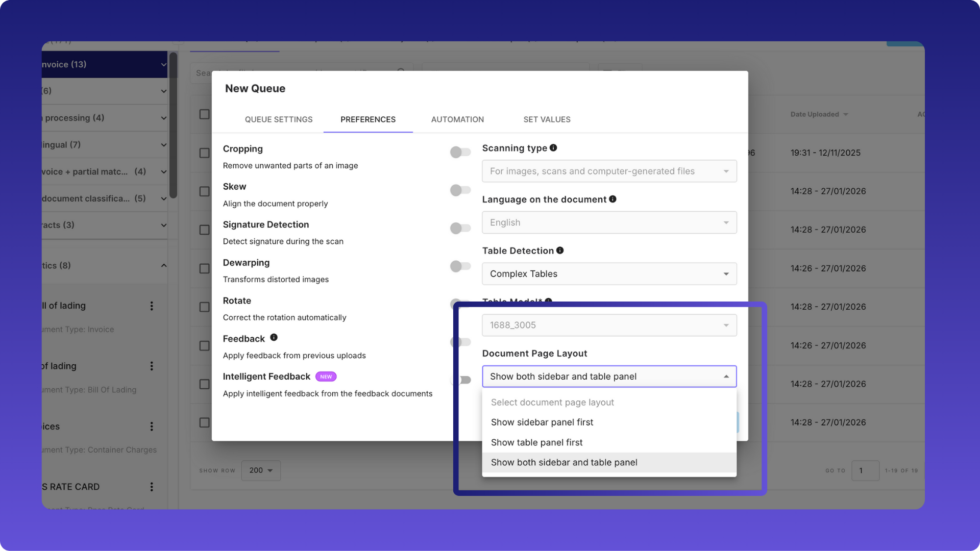Image resolution: width=980 pixels, height=551 pixels.
Task: Open three-dot menu for ll of lading
Action: pyautogui.click(x=152, y=306)
